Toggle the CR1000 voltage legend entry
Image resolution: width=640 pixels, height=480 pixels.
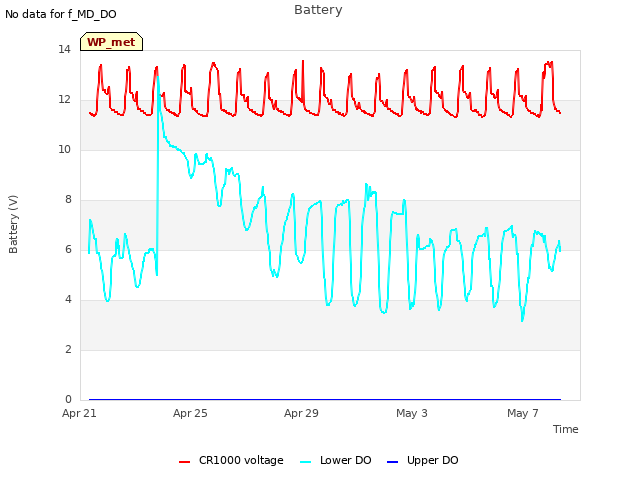tap(231, 460)
